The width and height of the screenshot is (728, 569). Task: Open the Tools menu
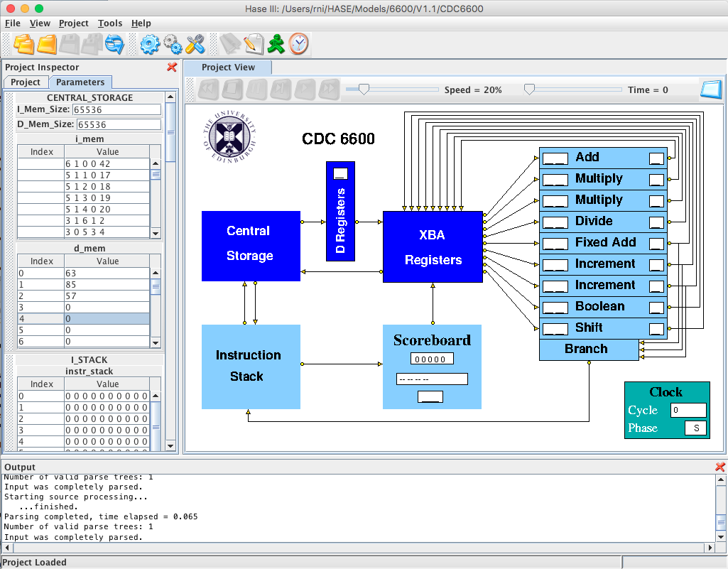tap(110, 23)
